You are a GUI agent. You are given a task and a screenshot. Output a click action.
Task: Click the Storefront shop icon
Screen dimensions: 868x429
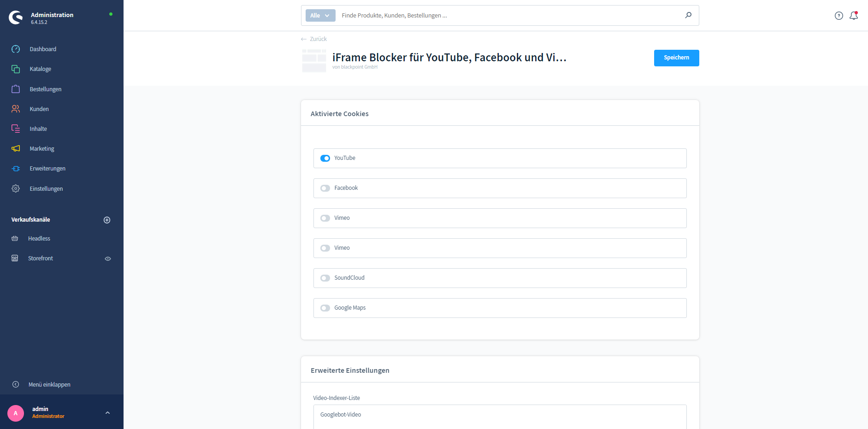coord(15,258)
